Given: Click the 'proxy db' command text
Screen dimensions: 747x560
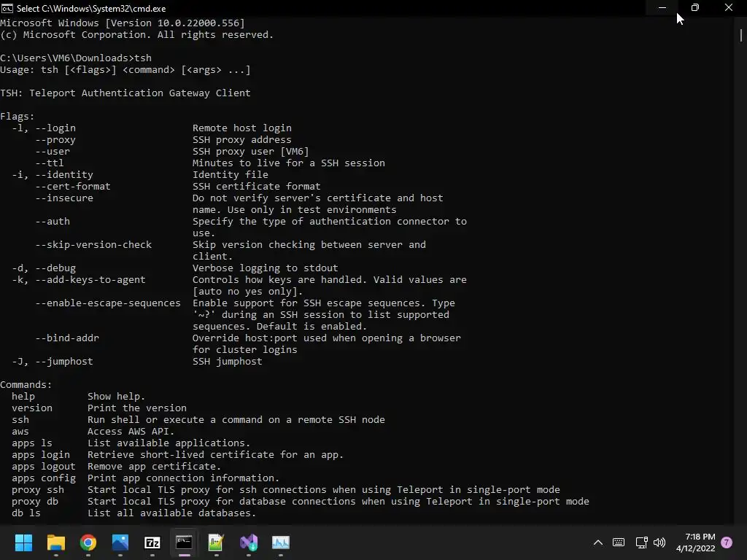Looking at the screenshot, I should click(35, 502).
